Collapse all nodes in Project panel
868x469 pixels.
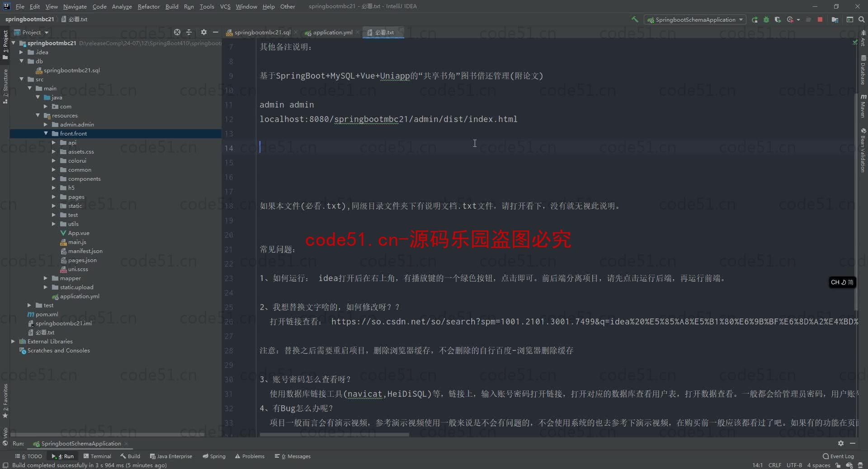(189, 32)
